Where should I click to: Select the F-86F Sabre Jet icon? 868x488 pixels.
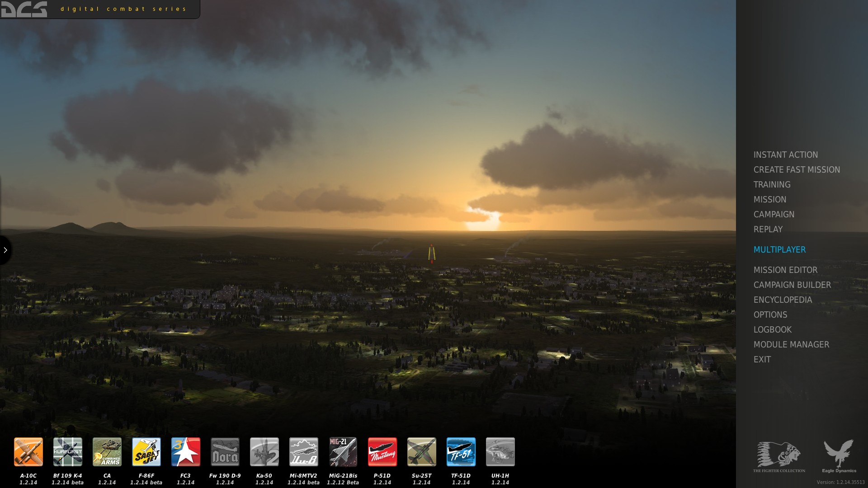pyautogui.click(x=146, y=451)
